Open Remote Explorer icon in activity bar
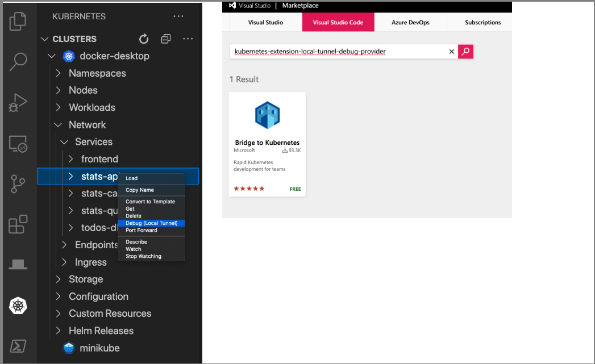 point(18,144)
